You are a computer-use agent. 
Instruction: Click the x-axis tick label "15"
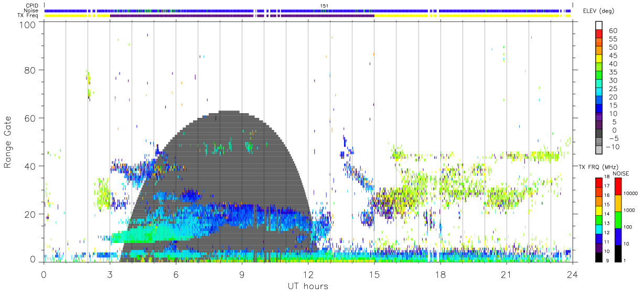pos(374,274)
